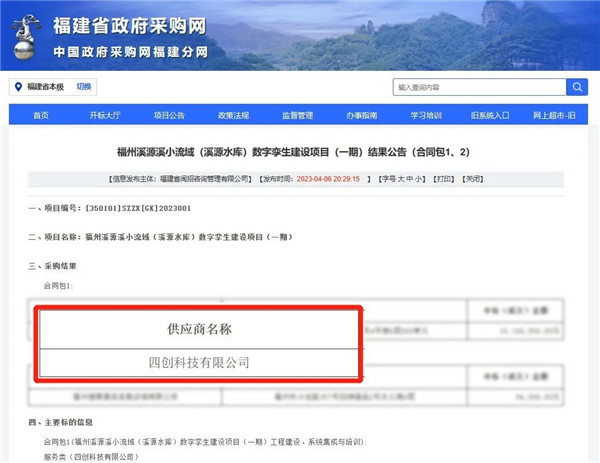Open the 监督管理 navigation tab

coord(297,115)
